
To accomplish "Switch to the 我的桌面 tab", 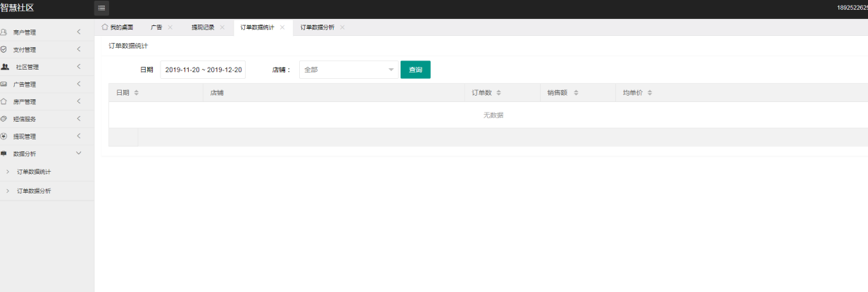I will (x=118, y=27).
